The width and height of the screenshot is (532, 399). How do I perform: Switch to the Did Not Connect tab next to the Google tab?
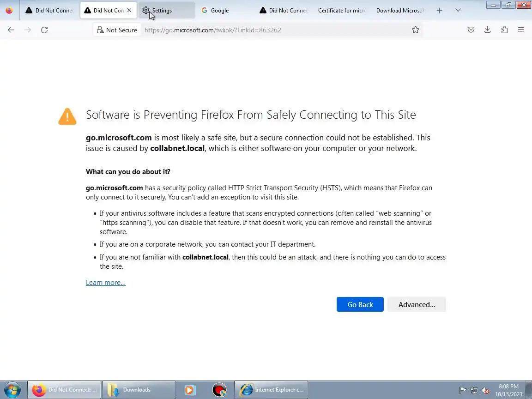tap(284, 11)
